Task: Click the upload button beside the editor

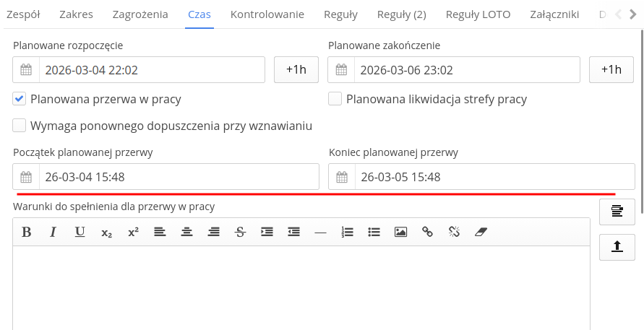Action: pyautogui.click(x=617, y=246)
